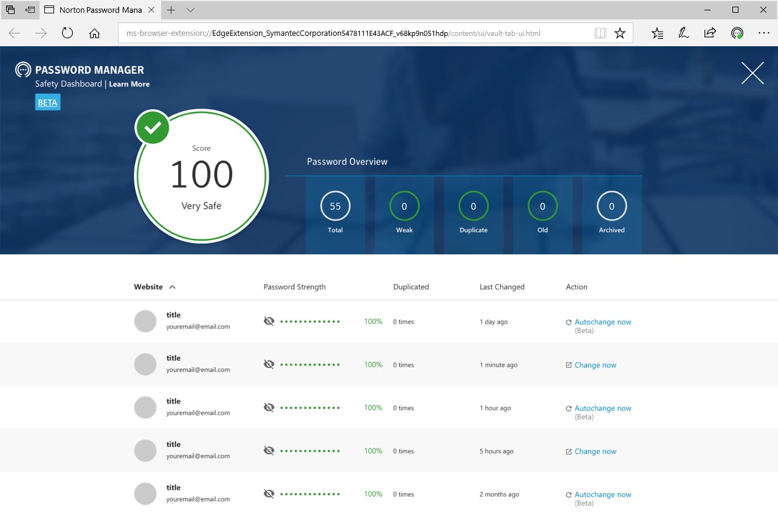The height and width of the screenshot is (532, 778).
Task: Reveal the password changed 1 minute ago
Action: point(269,364)
